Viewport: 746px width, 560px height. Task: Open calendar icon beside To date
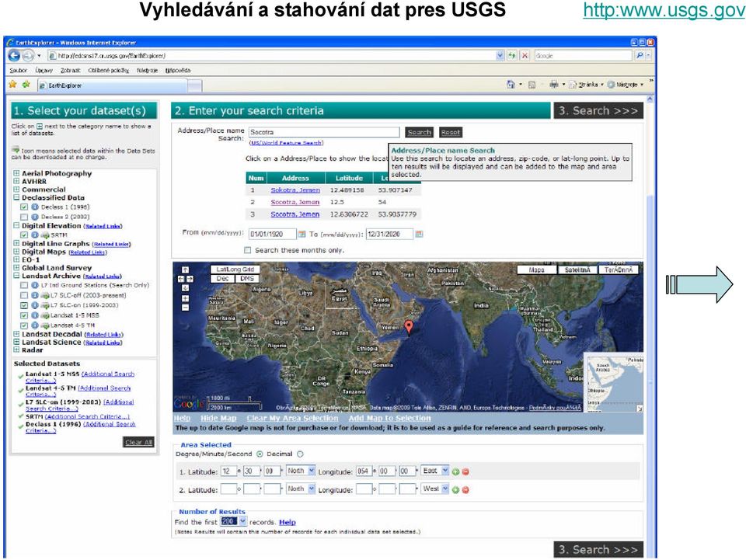(419, 235)
